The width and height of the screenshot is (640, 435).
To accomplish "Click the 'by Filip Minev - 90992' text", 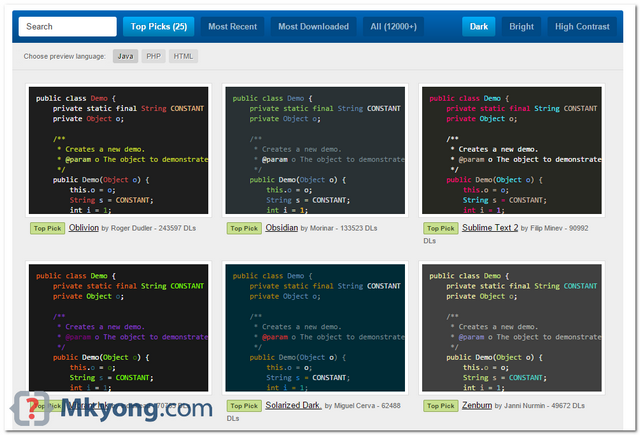I will click(x=554, y=228).
